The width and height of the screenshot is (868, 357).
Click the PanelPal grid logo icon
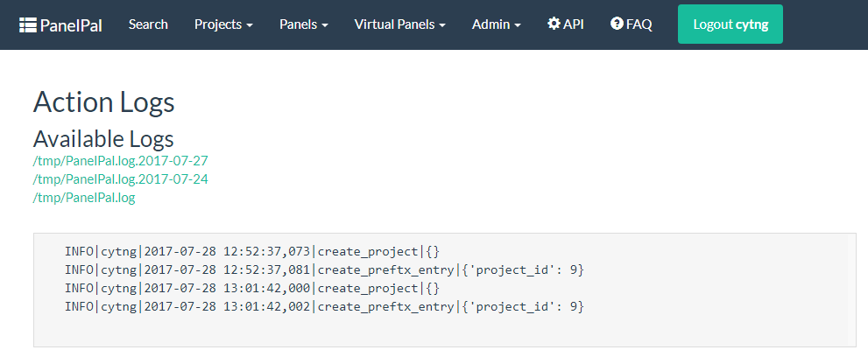point(28,24)
